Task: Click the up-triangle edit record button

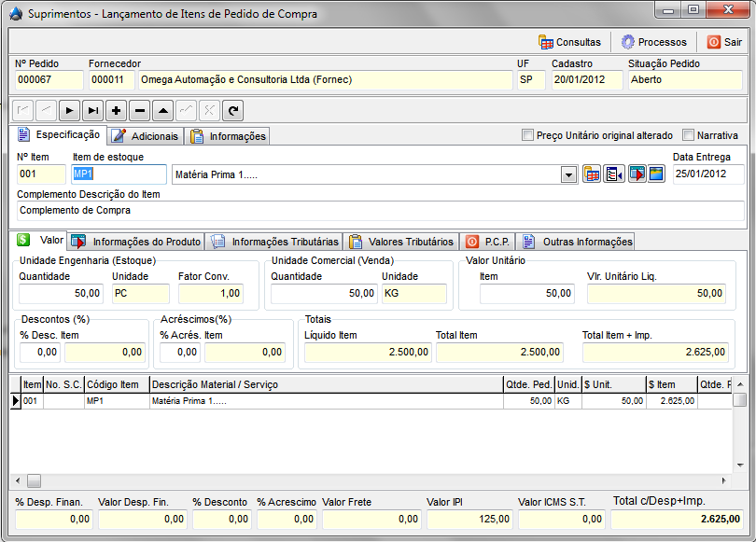Action: [163, 110]
